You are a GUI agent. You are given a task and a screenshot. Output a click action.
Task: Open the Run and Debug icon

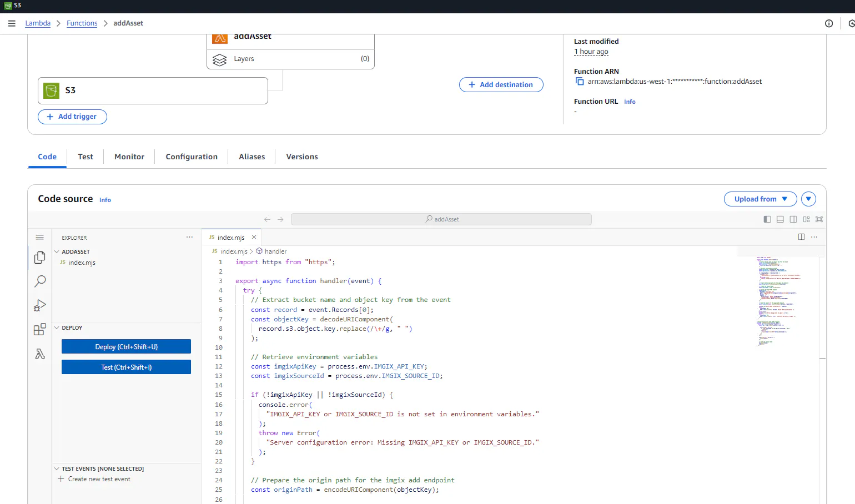coord(40,305)
